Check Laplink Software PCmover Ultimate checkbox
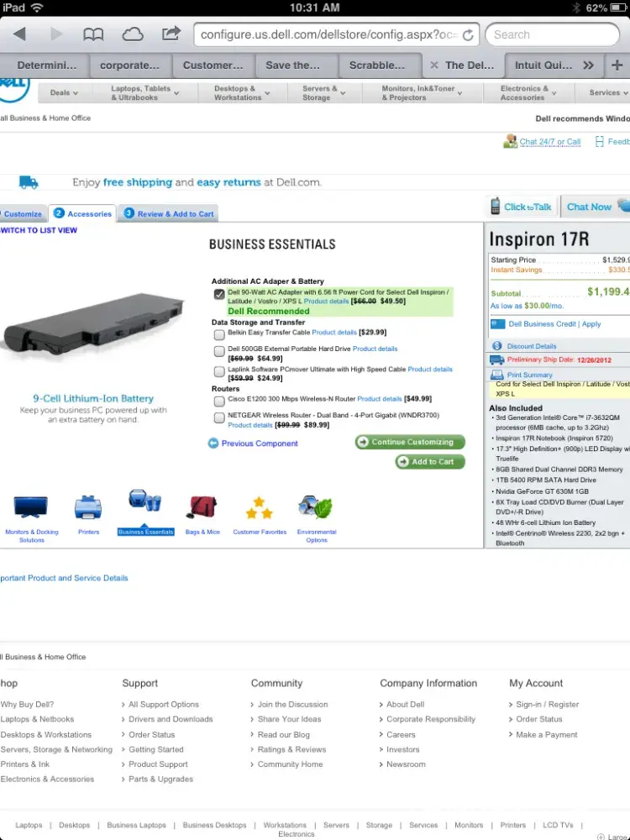Viewport: 630px width, 840px height. coord(219,372)
